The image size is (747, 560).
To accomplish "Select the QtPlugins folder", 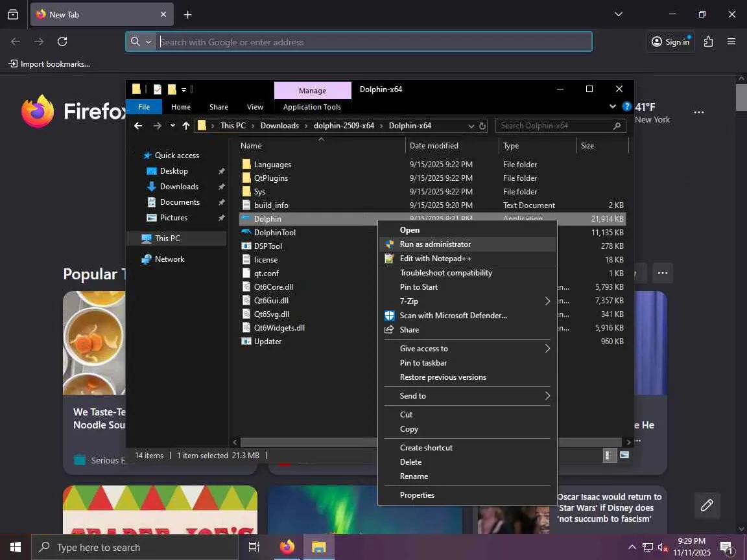I will (x=270, y=178).
